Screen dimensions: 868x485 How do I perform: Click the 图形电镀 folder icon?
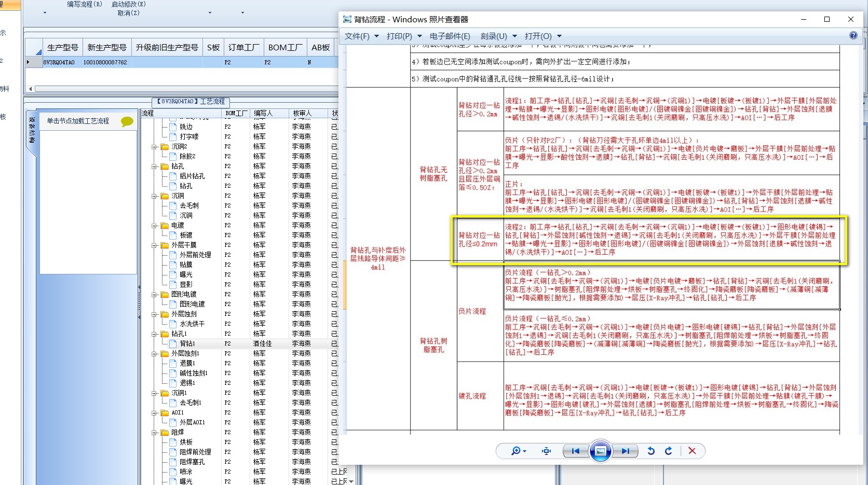tap(165, 295)
